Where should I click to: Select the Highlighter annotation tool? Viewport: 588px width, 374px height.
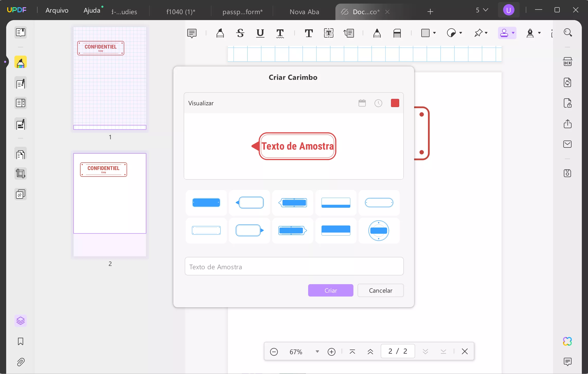coord(220,33)
